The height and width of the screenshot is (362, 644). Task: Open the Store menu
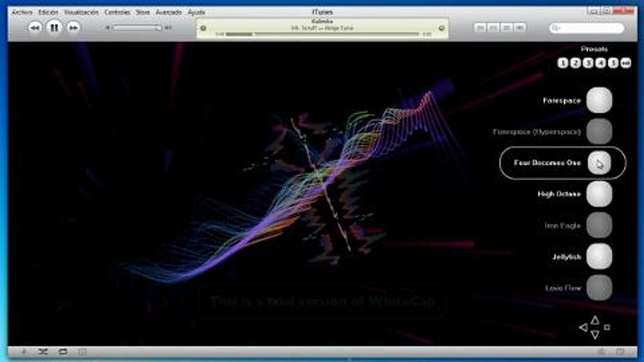(143, 12)
